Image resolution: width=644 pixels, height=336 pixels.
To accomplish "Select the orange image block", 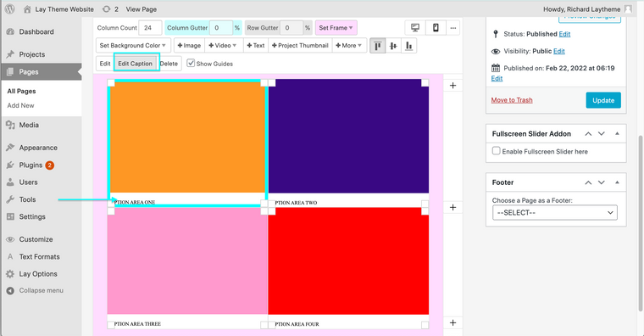I will [x=188, y=137].
